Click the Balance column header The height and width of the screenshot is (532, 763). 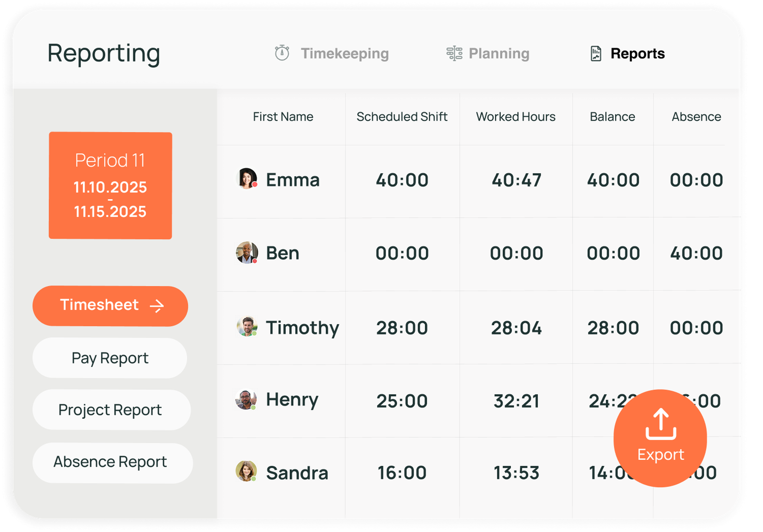612,117
